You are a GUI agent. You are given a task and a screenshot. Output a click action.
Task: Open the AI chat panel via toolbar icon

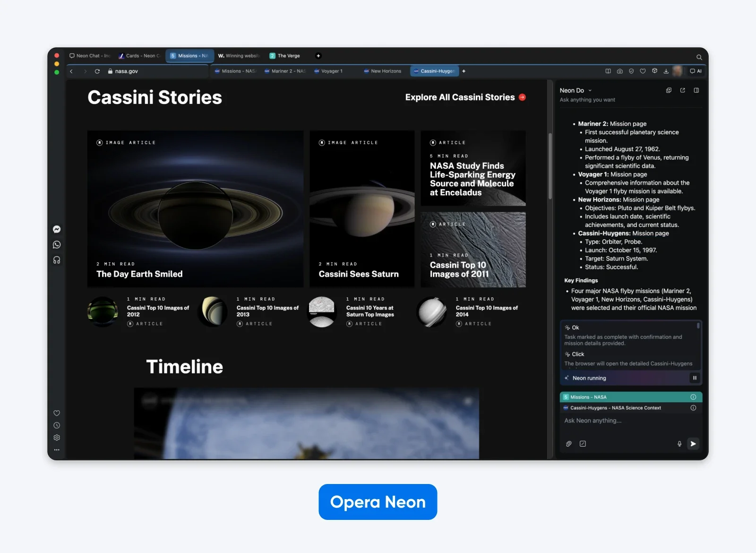(x=696, y=71)
